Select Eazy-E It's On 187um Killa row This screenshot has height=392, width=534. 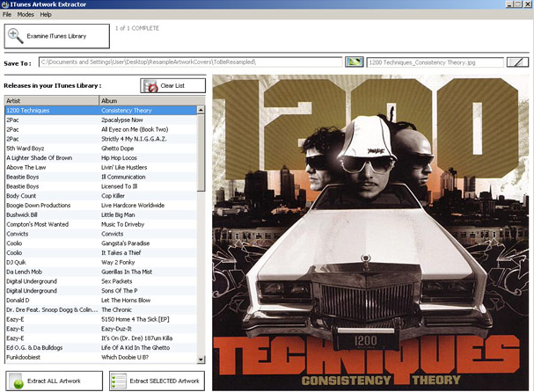click(x=100, y=338)
